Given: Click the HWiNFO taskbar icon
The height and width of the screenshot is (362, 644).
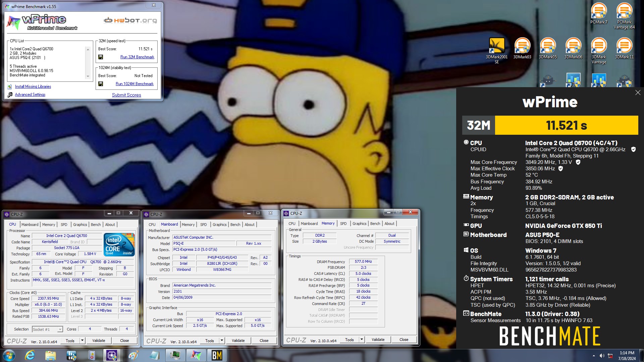Looking at the screenshot, I should tap(71, 355).
